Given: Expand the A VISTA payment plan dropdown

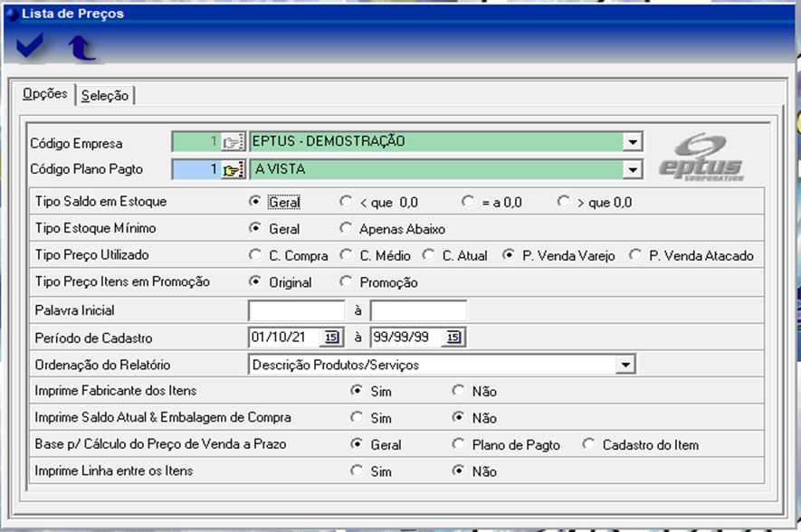Looking at the screenshot, I should pos(633,169).
